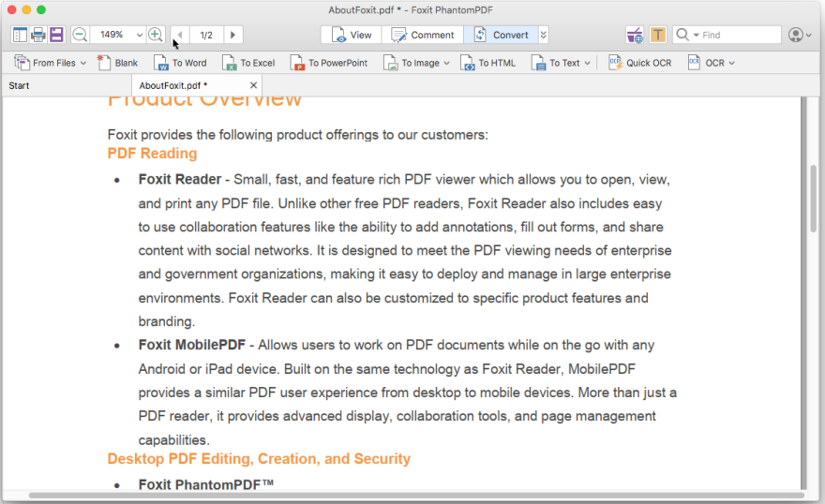
Task: Convert the document To Text
Action: [x=556, y=63]
